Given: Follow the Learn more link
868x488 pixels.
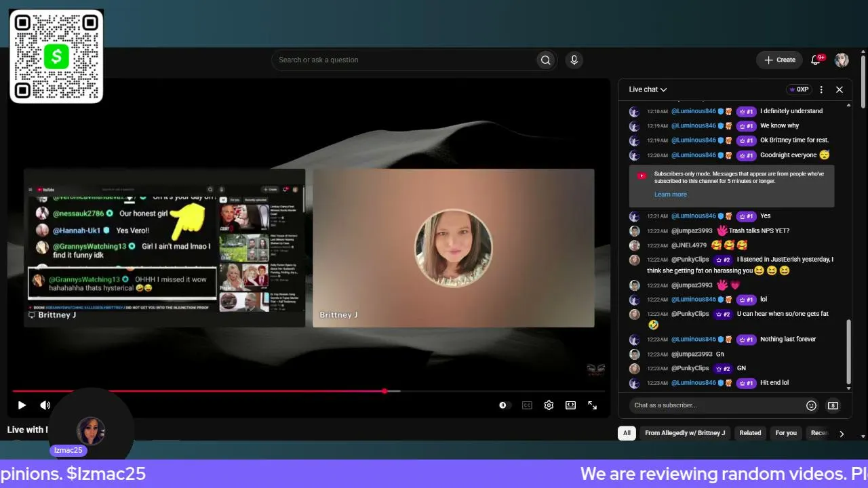Looking at the screenshot, I should 670,195.
